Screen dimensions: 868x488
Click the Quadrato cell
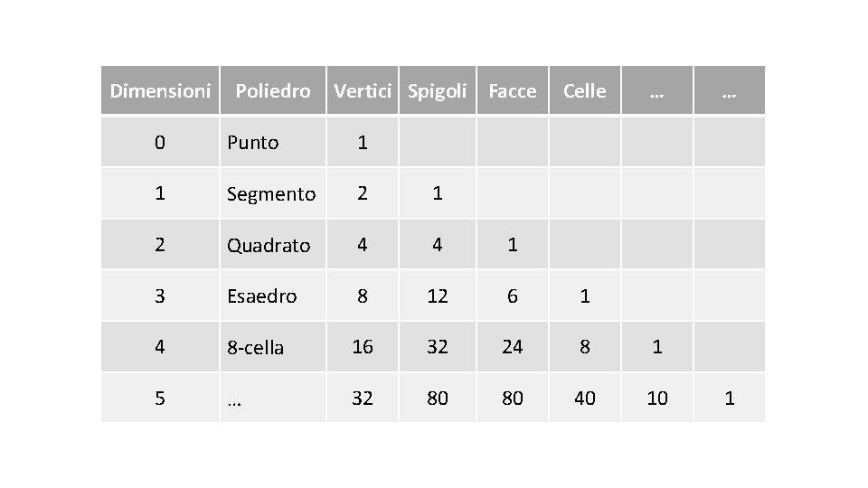pyautogui.click(x=269, y=245)
